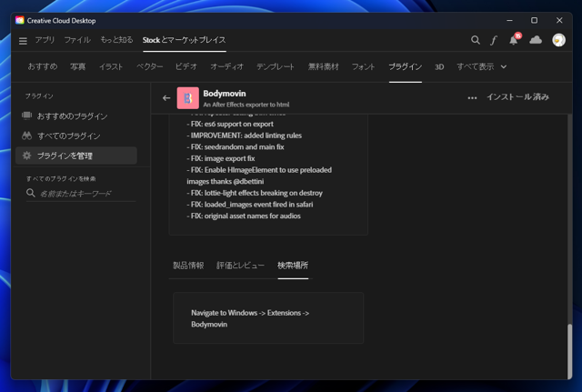Switch to the ビデオ tab

pyautogui.click(x=186, y=66)
